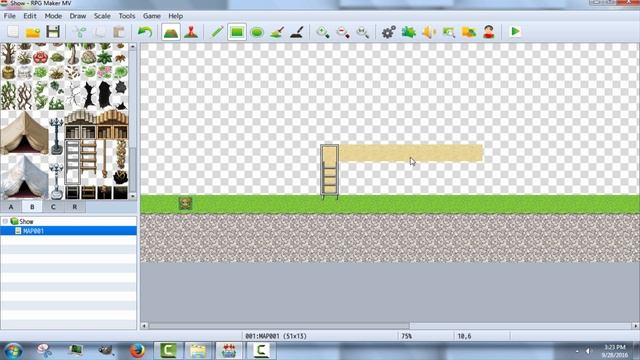Reset map zoom to actual size
The image size is (640, 360).
tap(362, 32)
